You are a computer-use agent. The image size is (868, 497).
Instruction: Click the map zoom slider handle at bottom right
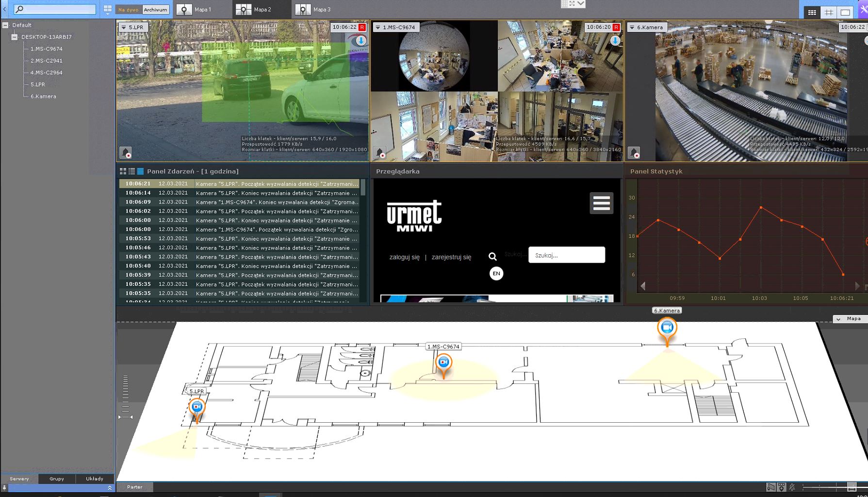852,487
